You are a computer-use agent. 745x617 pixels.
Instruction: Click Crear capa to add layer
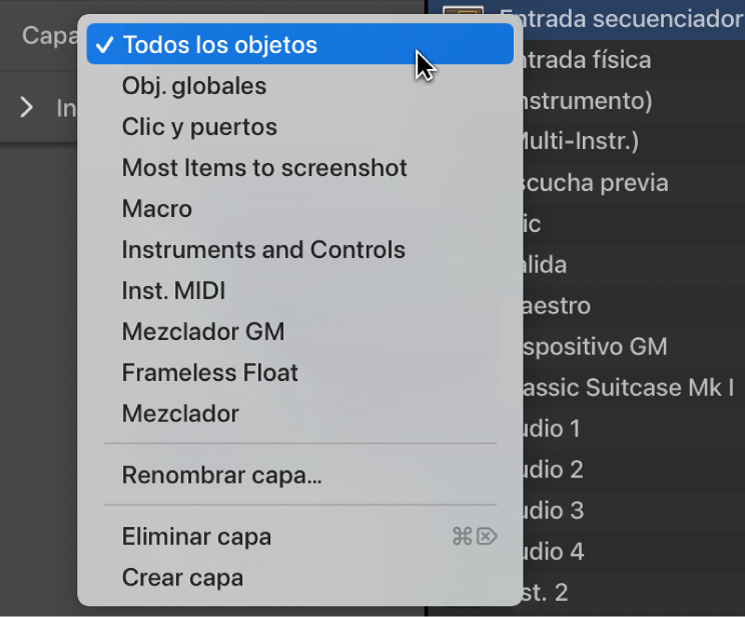[x=182, y=578]
